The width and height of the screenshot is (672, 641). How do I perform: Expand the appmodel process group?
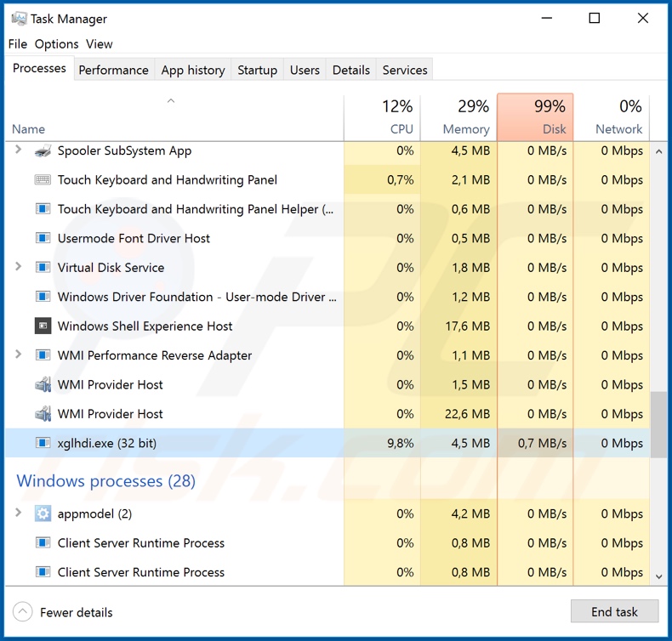pyautogui.click(x=19, y=513)
